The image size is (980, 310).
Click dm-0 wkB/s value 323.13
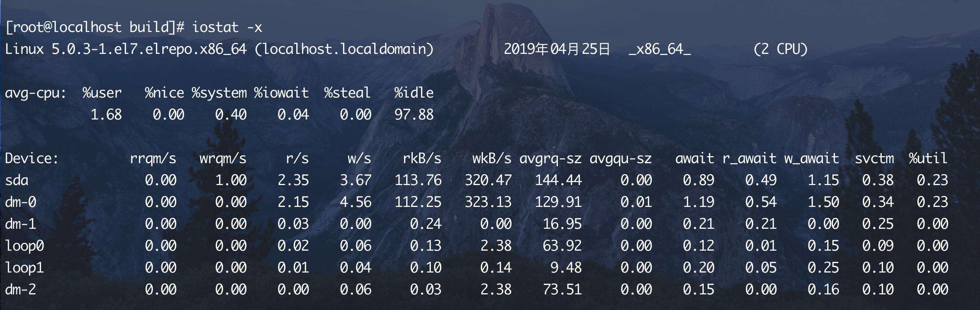click(488, 202)
